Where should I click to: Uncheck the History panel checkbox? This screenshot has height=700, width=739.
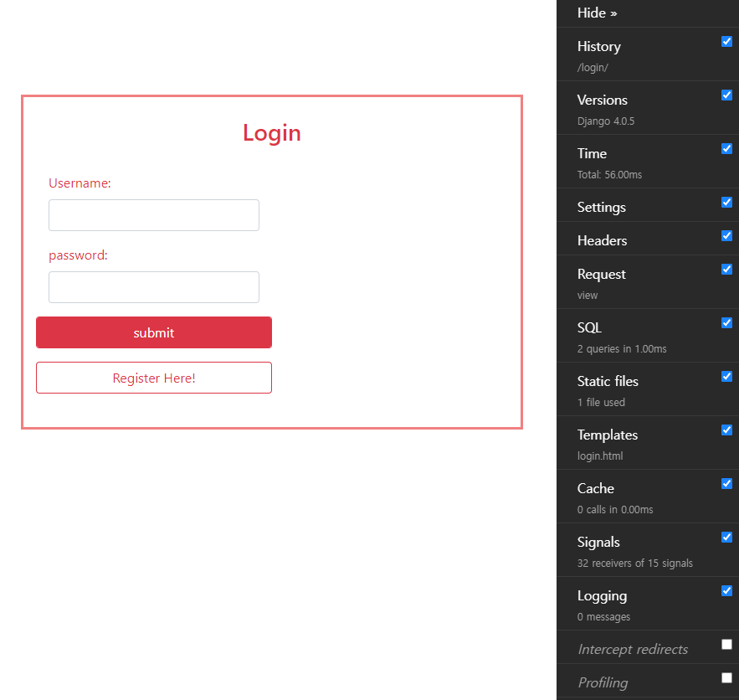click(726, 42)
